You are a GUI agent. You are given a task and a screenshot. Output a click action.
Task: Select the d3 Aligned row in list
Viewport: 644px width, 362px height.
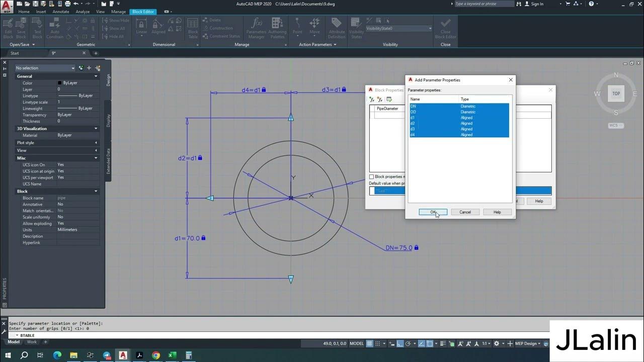459,129
